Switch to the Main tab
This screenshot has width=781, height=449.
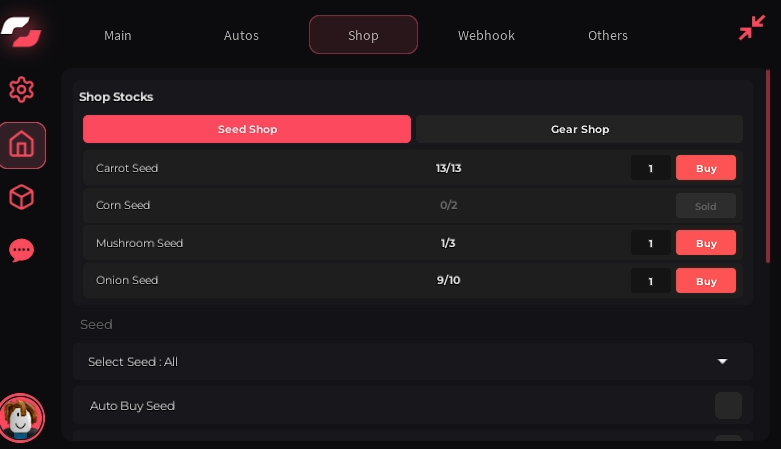point(118,35)
